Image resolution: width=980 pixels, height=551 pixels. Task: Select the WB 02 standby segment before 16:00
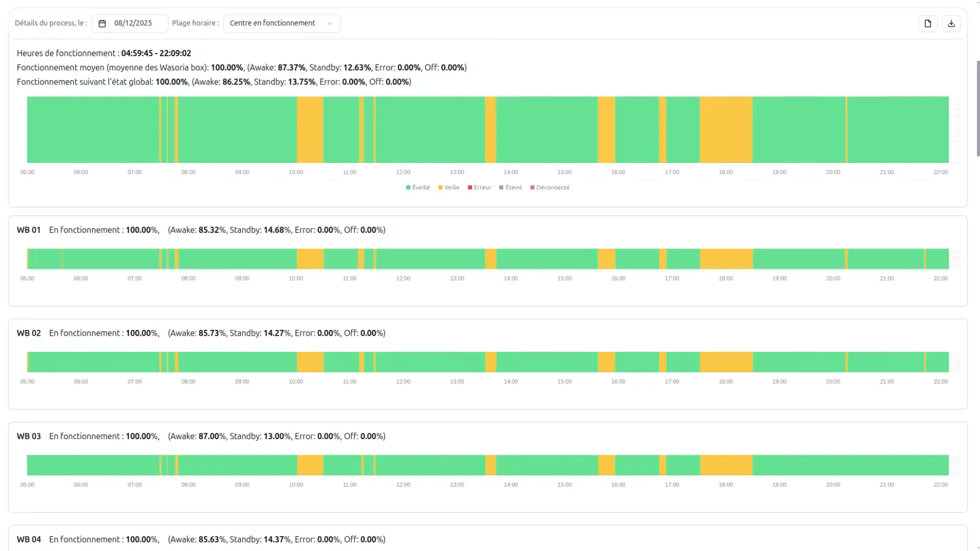pyautogui.click(x=606, y=362)
